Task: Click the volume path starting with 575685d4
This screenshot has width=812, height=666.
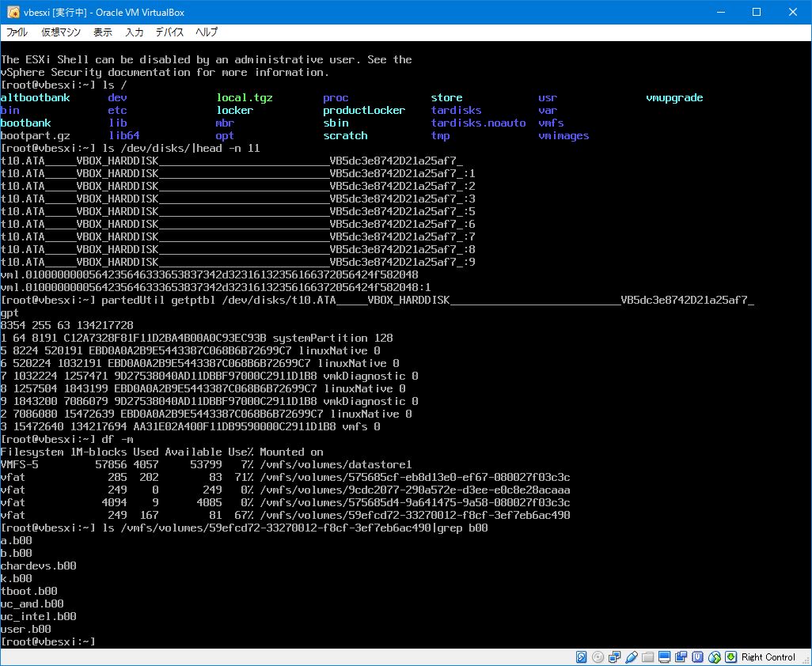Action: click(415, 502)
